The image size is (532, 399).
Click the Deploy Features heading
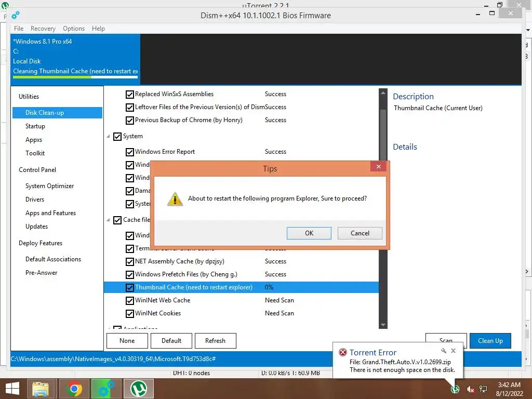41,243
